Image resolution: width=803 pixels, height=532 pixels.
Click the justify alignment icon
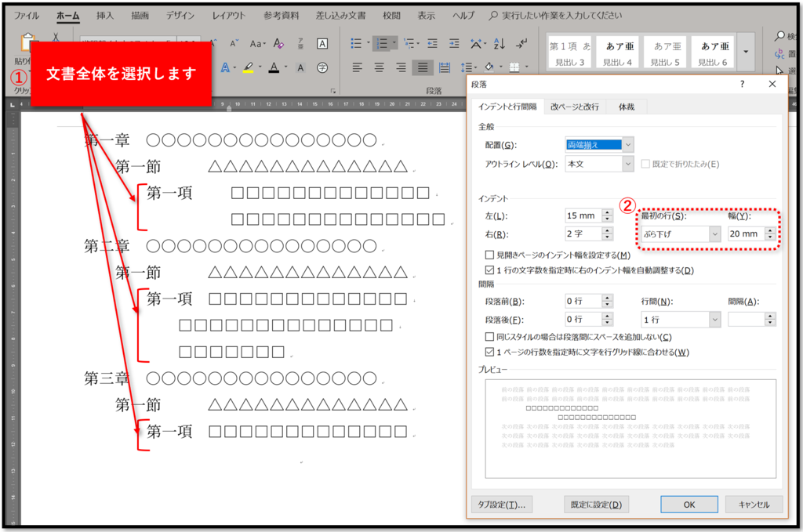pos(423,67)
